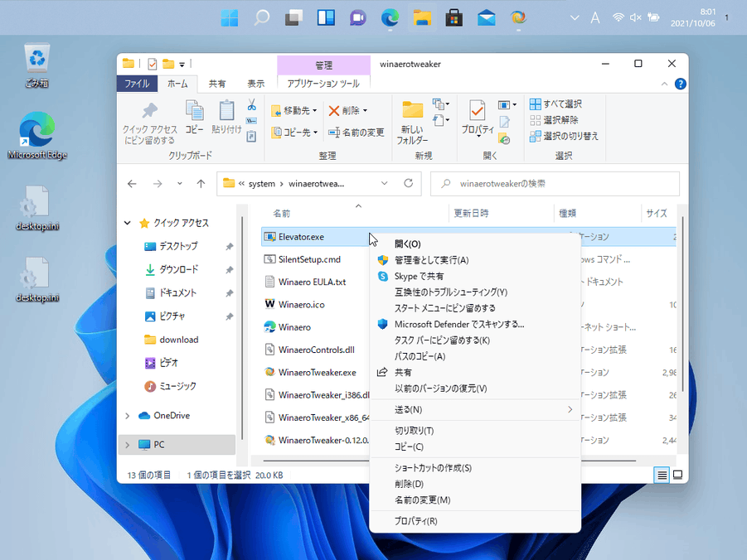Click the system breadcrumb in address bar
Viewport: 747px width, 560px height.
click(x=261, y=184)
